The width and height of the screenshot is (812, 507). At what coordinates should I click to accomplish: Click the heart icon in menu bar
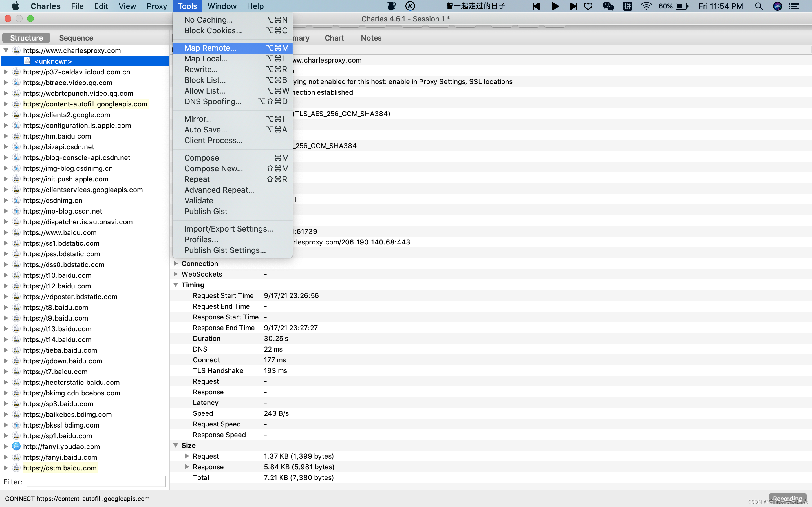[x=588, y=6]
